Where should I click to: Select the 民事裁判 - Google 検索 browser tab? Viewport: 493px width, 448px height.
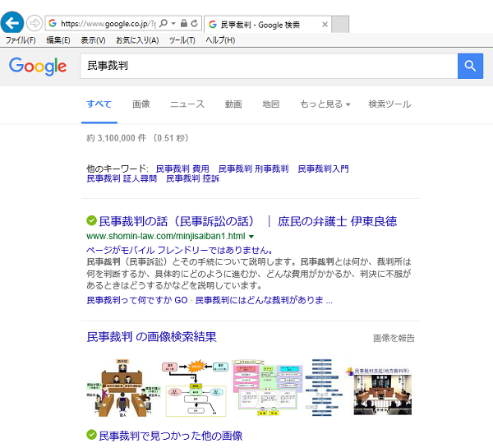267,24
